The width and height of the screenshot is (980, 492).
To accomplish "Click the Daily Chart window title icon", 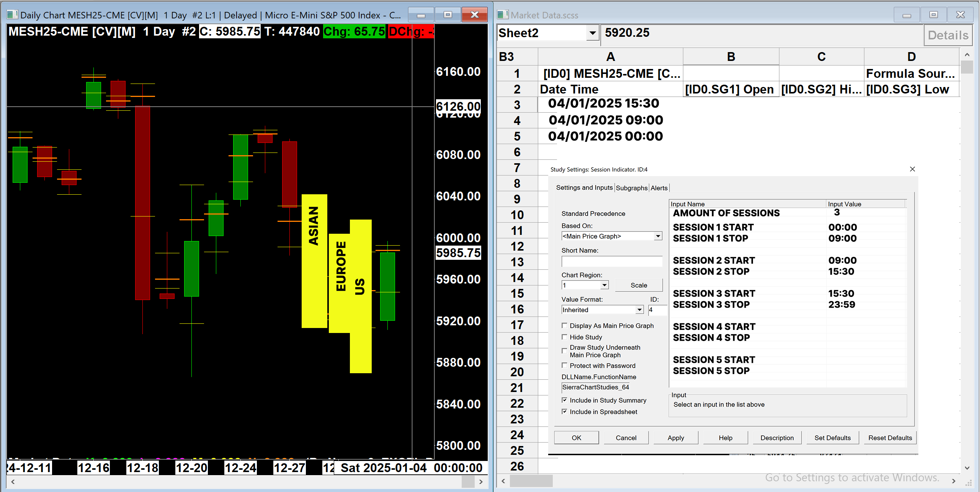I will tap(12, 15).
